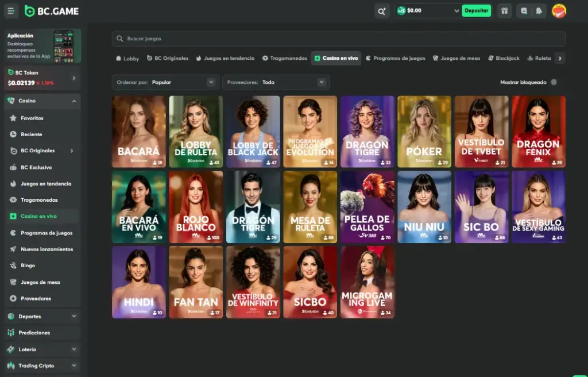Switch to the BC Originales tab
Image resolution: width=588 pixels, height=377 pixels.
(x=168, y=58)
